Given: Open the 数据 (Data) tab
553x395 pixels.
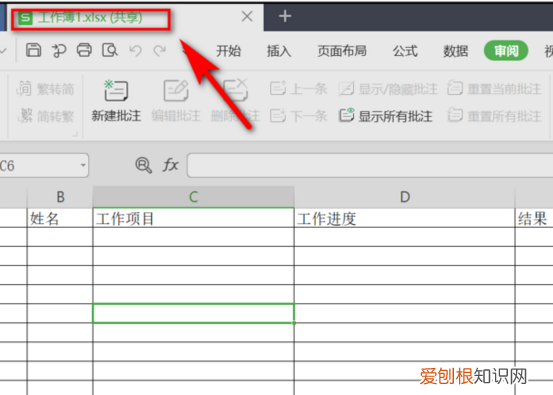Looking at the screenshot, I should pos(455,51).
